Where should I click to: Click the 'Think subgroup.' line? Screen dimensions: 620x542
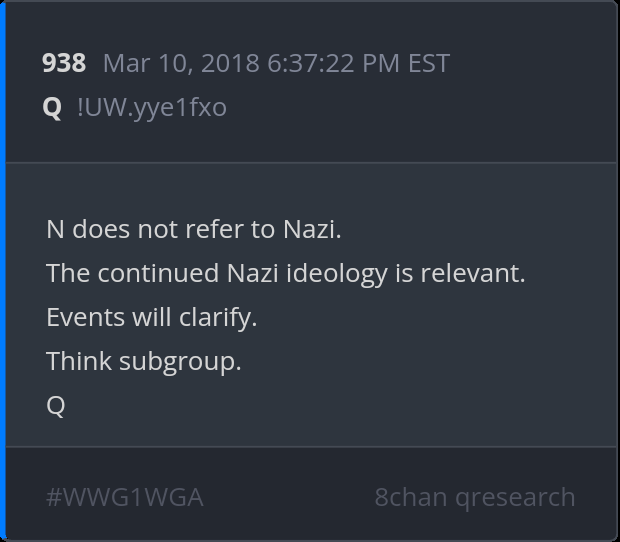(144, 361)
